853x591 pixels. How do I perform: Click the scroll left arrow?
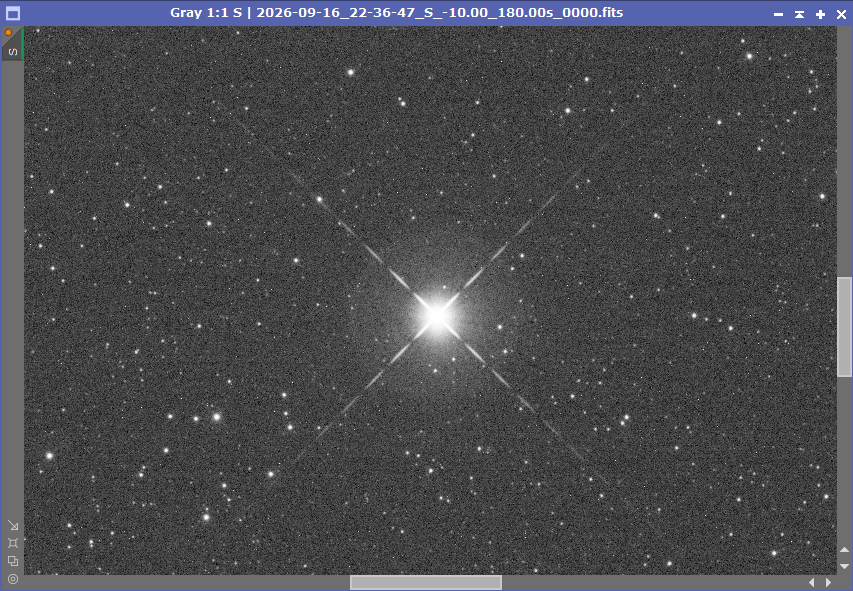point(812,582)
